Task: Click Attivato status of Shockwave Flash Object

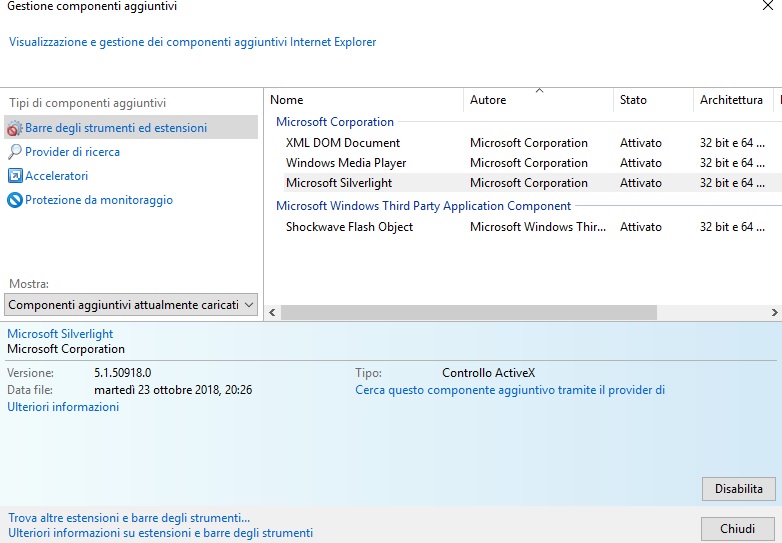Action: [x=640, y=226]
